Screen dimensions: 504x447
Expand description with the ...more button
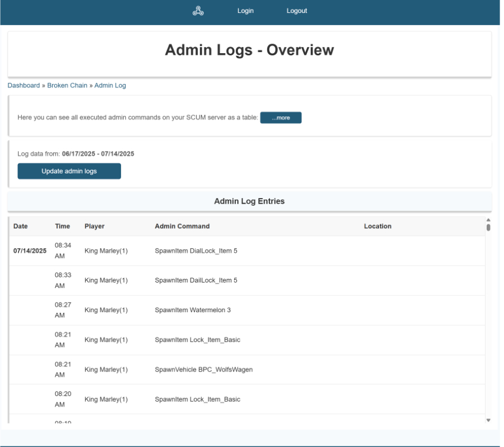[x=281, y=118]
